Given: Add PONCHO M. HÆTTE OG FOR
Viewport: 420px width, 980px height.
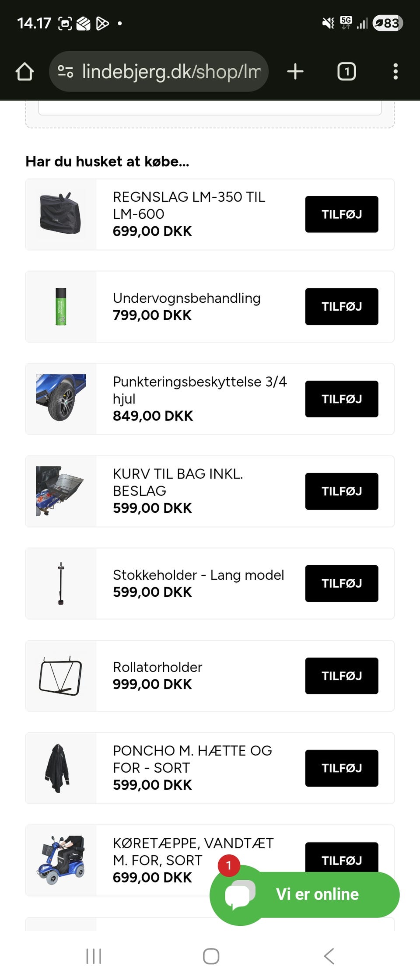Looking at the screenshot, I should click(x=342, y=768).
